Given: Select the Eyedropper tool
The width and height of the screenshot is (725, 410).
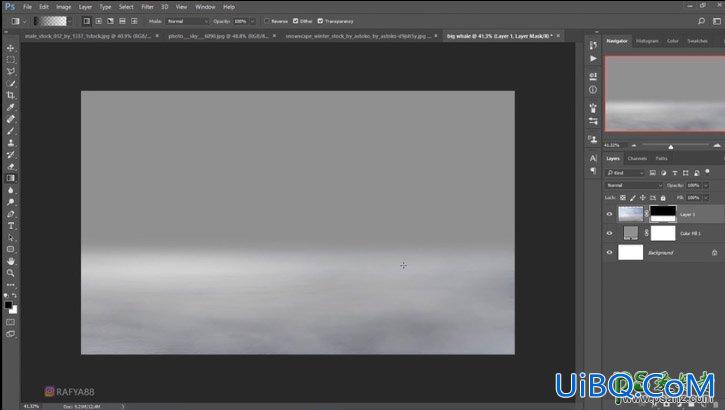Looking at the screenshot, I should pyautogui.click(x=10, y=107).
